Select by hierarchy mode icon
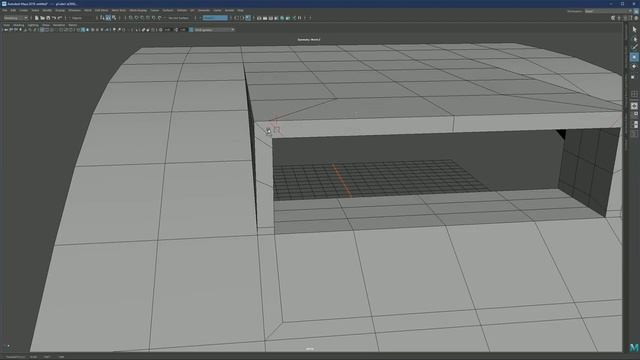This screenshot has width=640, height=360. point(102,18)
